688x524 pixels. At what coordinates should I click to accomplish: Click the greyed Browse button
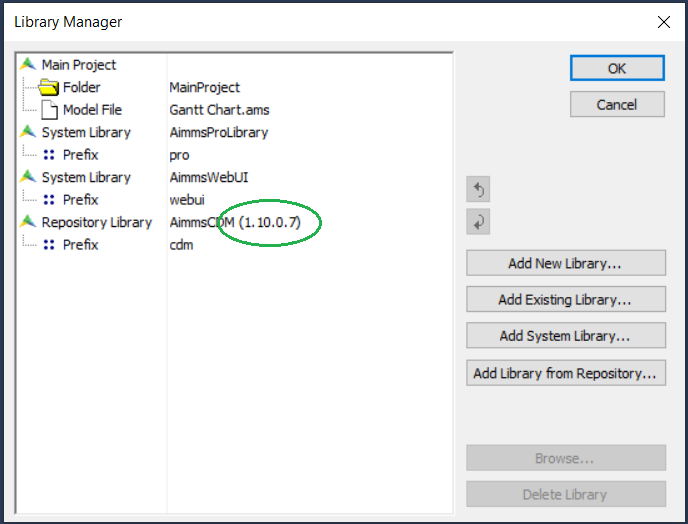pyautogui.click(x=566, y=458)
